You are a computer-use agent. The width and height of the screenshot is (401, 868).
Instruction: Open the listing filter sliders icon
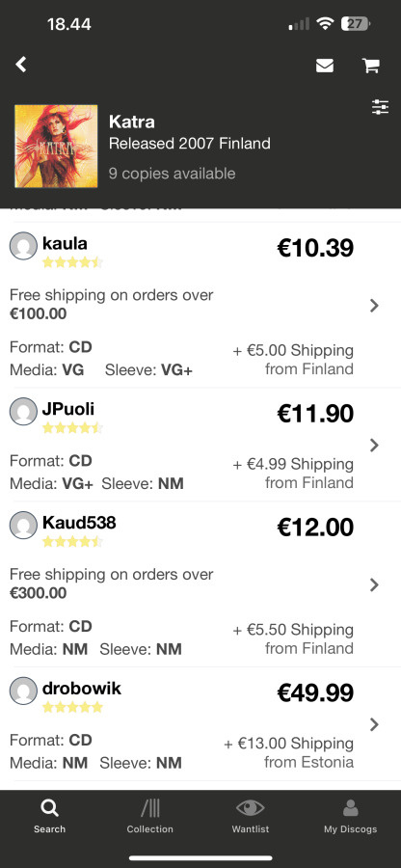pos(381,107)
